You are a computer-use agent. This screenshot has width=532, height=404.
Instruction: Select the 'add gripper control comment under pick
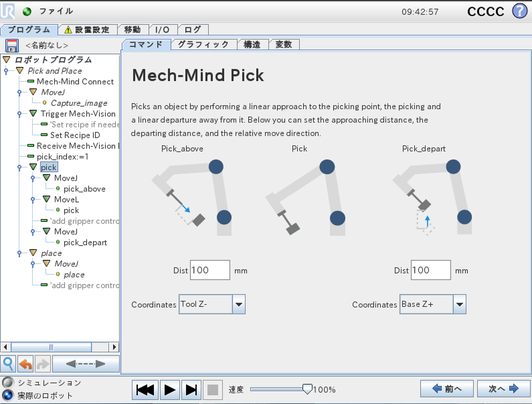coord(85,221)
